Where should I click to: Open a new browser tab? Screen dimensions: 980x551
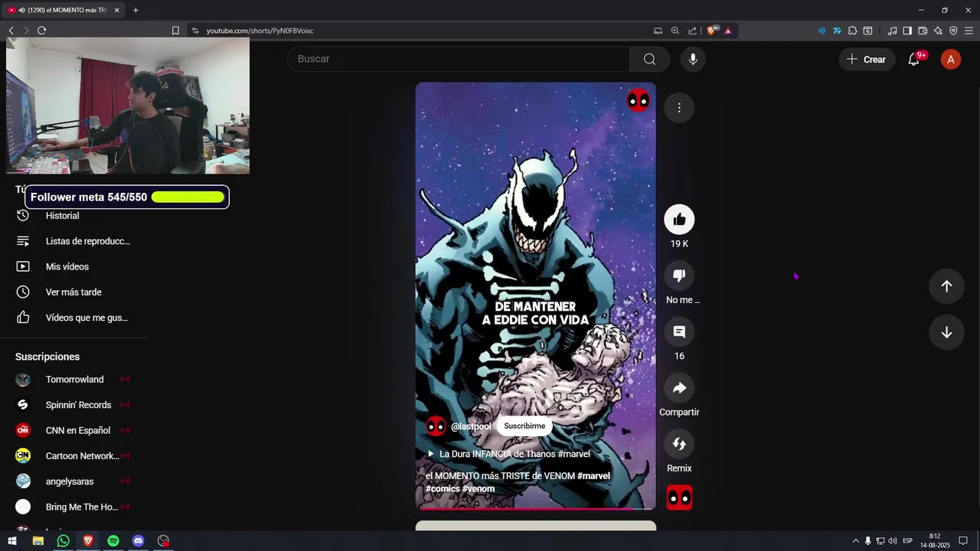[x=136, y=10]
